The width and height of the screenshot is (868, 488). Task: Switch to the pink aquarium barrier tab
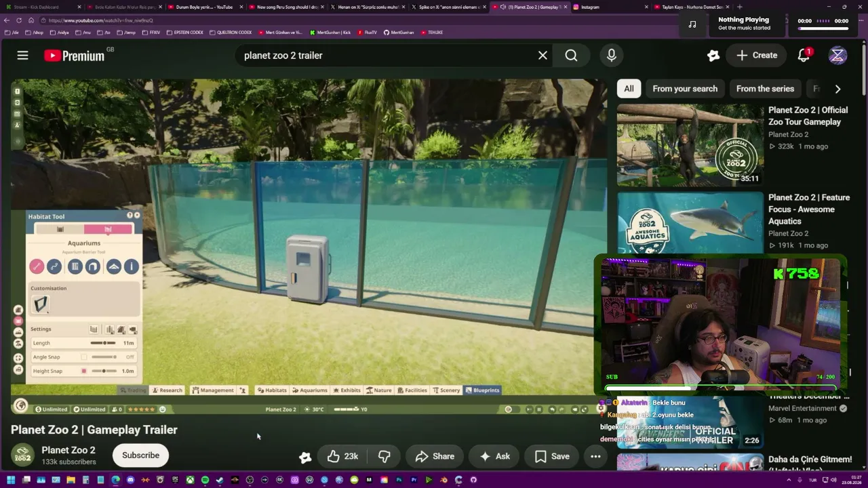coord(108,230)
